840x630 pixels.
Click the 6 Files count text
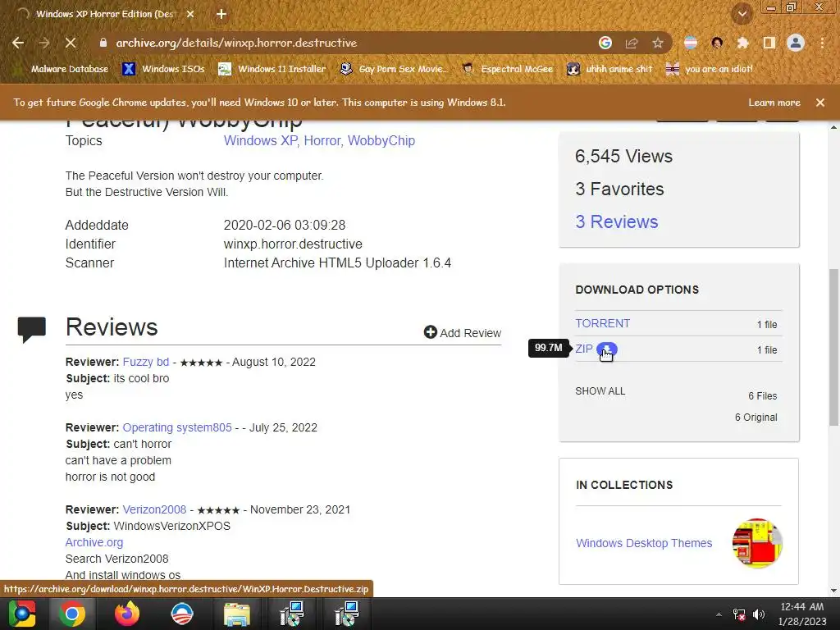coord(762,396)
